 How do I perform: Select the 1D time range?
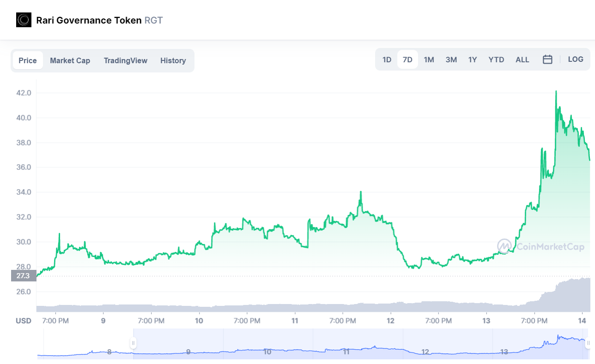387,60
